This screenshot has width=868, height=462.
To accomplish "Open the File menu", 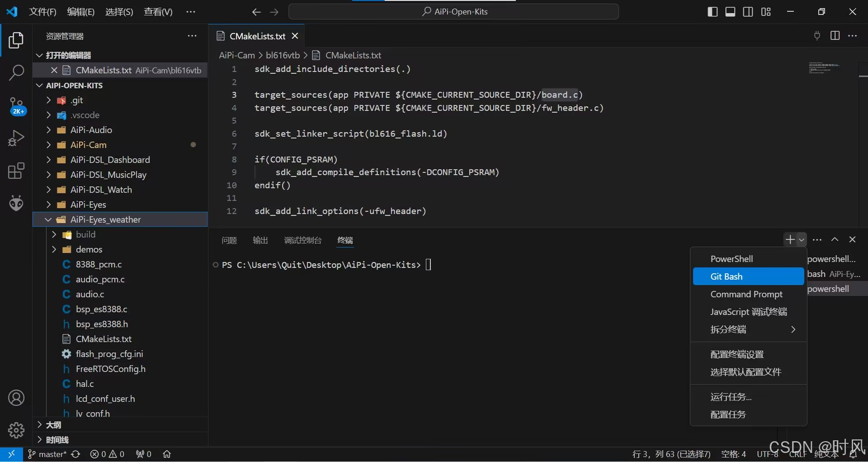I will point(43,12).
